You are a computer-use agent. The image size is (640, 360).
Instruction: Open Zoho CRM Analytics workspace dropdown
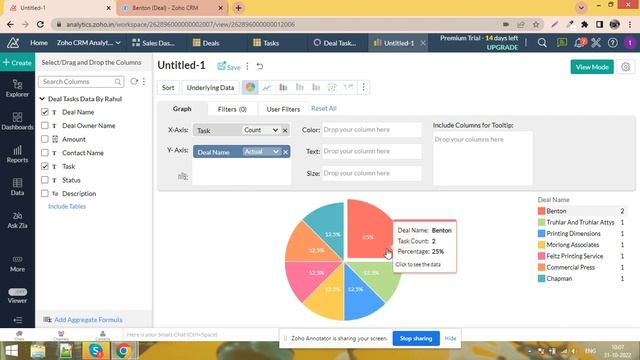click(x=89, y=42)
